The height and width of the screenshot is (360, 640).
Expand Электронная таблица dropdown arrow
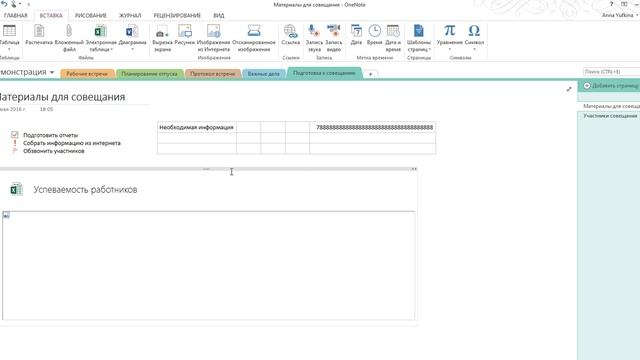click(x=111, y=49)
